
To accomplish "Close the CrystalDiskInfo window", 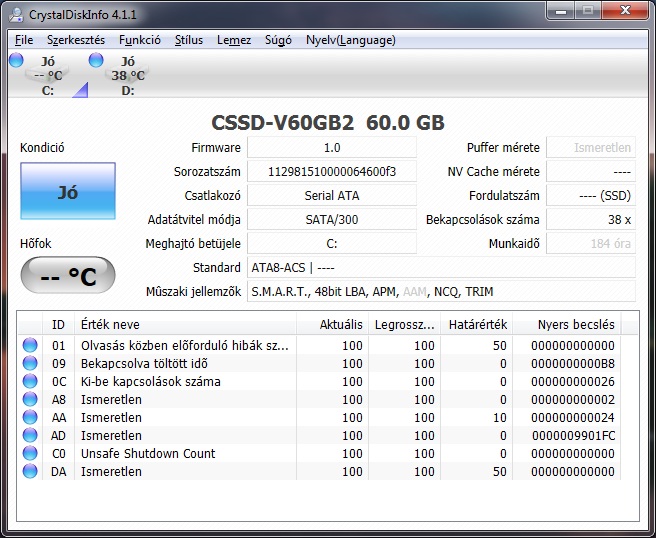I will 625,10.
